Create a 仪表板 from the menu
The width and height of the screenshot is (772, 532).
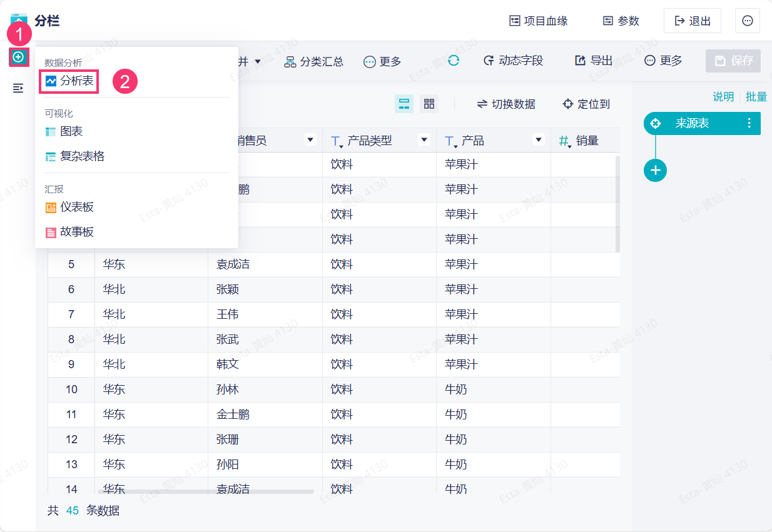(x=69, y=207)
